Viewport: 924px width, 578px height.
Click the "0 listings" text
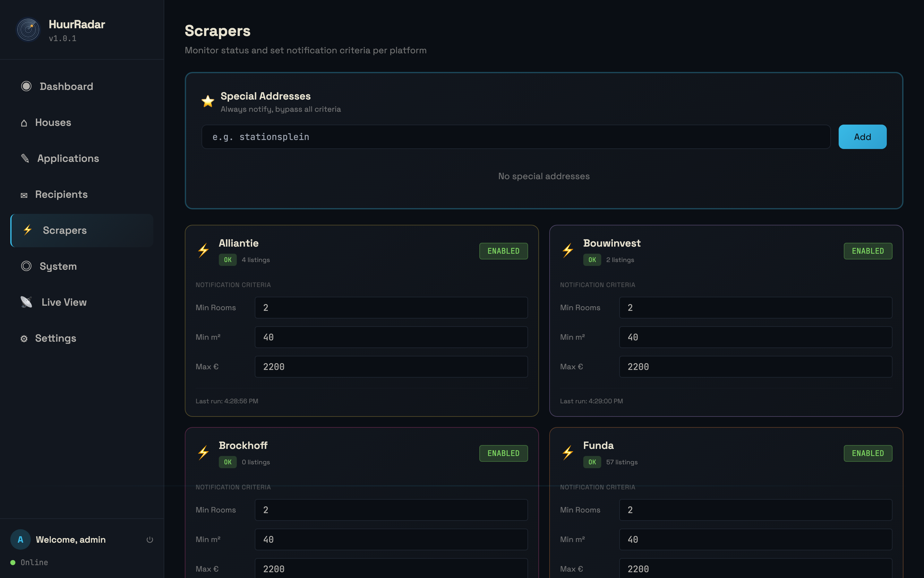tap(255, 462)
